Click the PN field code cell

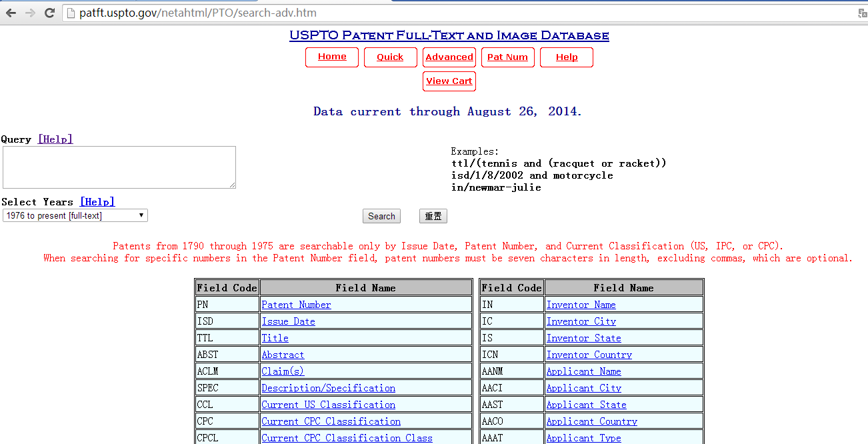[227, 305]
